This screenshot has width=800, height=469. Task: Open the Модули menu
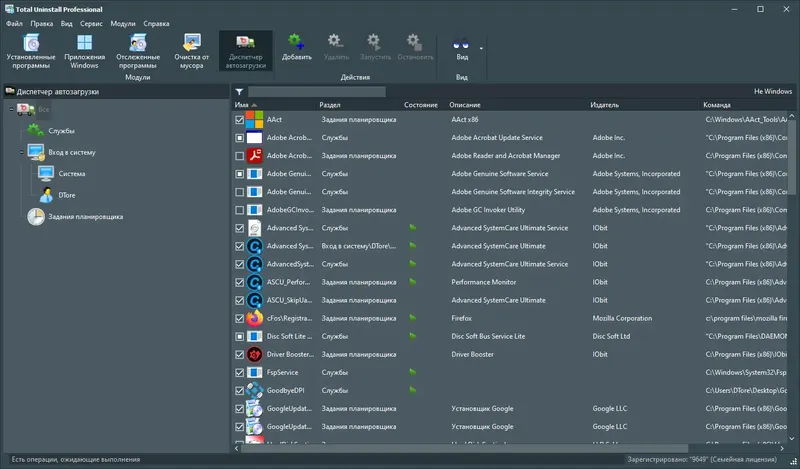click(123, 23)
